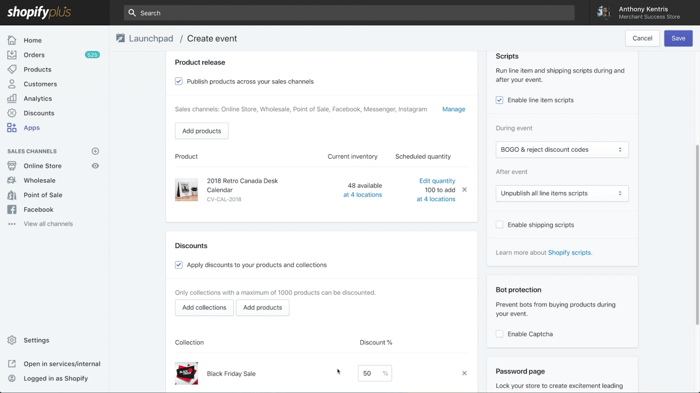Click 2018 Retro Canada Desk Calendar thumbnail
Viewport: 700px width, 393px height.
click(x=186, y=190)
